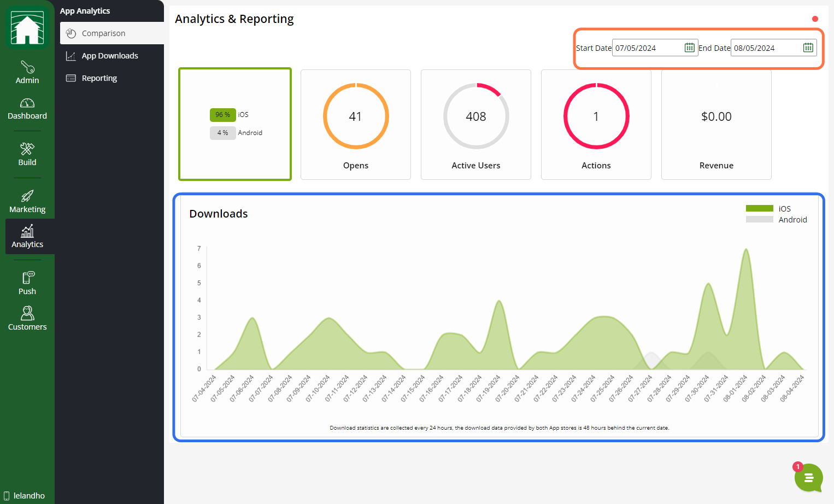Viewport: 834px width, 504px height.
Task: Click the 4 % Android badge
Action: point(223,133)
